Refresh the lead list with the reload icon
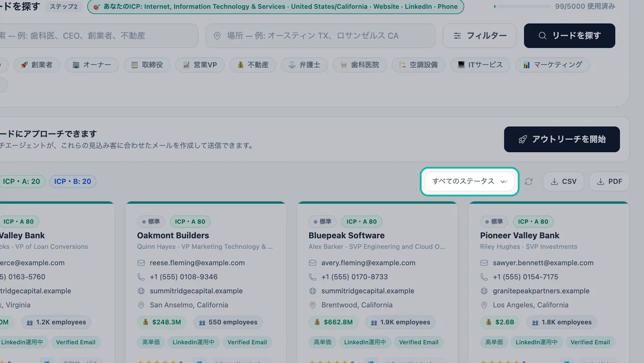Screen dimensions: 644x363 (528, 182)
